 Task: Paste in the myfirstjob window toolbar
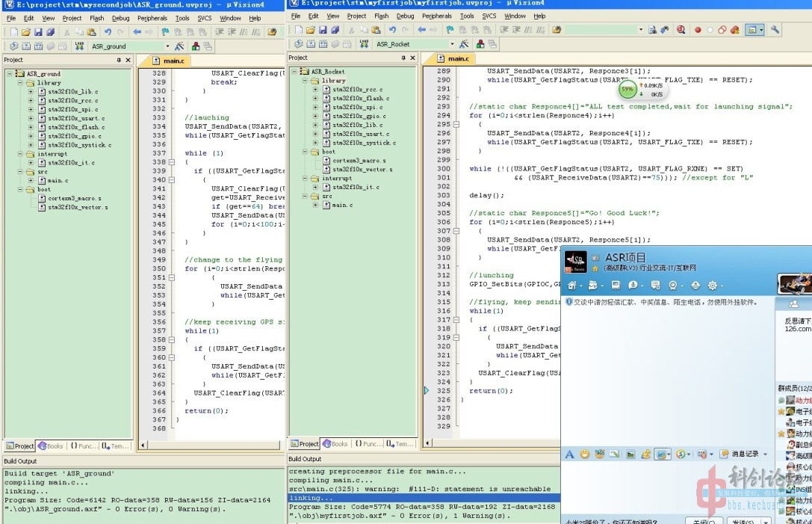pyautogui.click(x=376, y=30)
